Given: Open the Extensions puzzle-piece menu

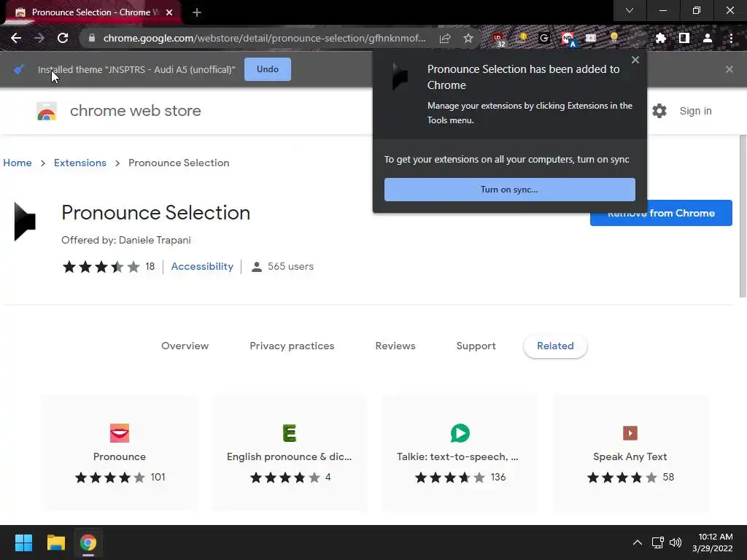Looking at the screenshot, I should pyautogui.click(x=660, y=38).
